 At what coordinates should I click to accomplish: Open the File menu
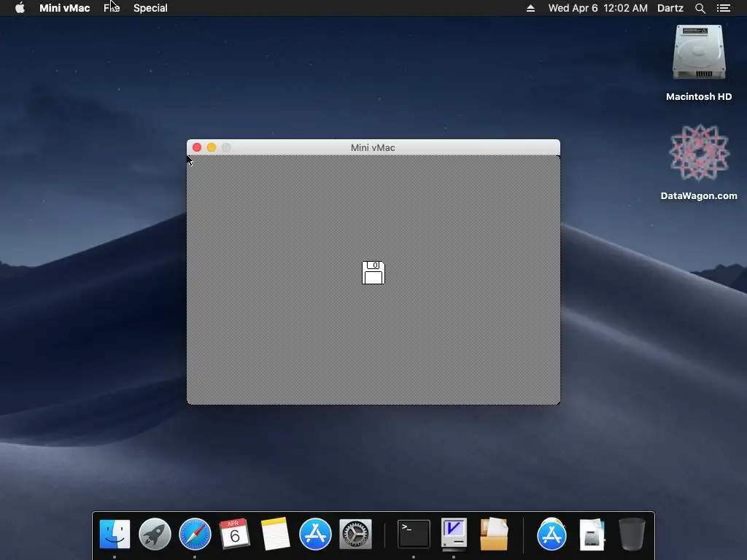tap(112, 8)
